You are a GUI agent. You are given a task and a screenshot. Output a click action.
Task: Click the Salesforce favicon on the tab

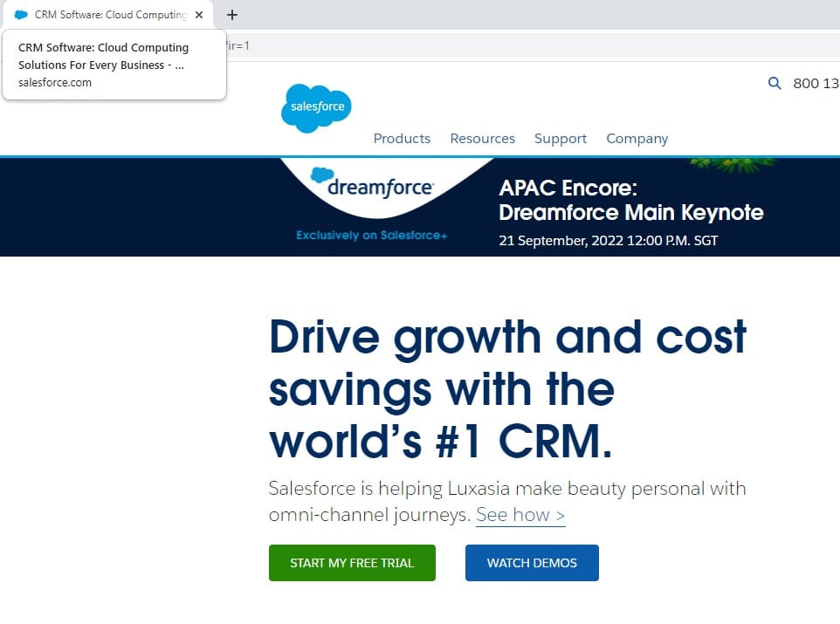click(x=21, y=15)
